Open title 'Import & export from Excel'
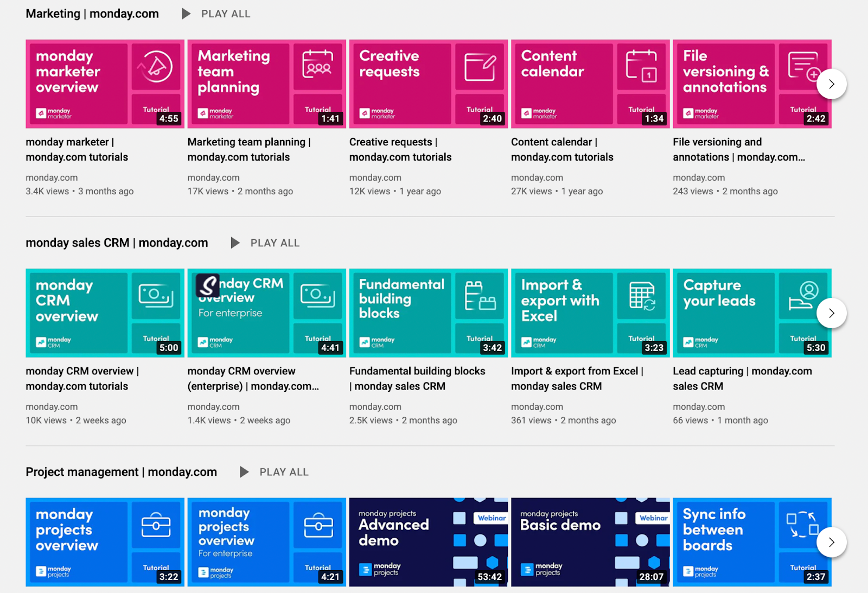Image resolution: width=868 pixels, height=593 pixels. 577,379
